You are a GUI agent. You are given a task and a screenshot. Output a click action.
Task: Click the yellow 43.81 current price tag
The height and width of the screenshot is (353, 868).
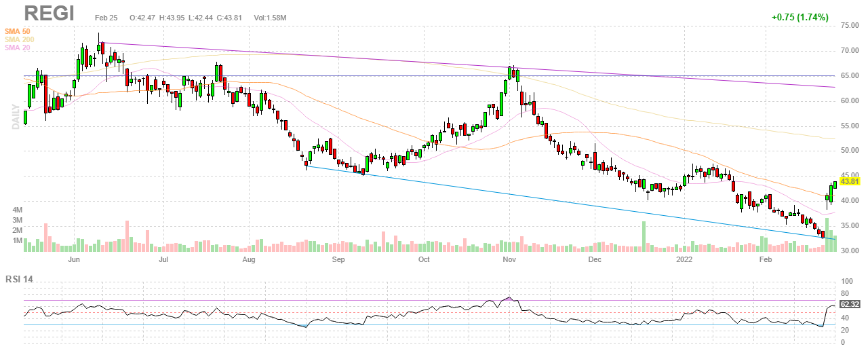coord(850,182)
